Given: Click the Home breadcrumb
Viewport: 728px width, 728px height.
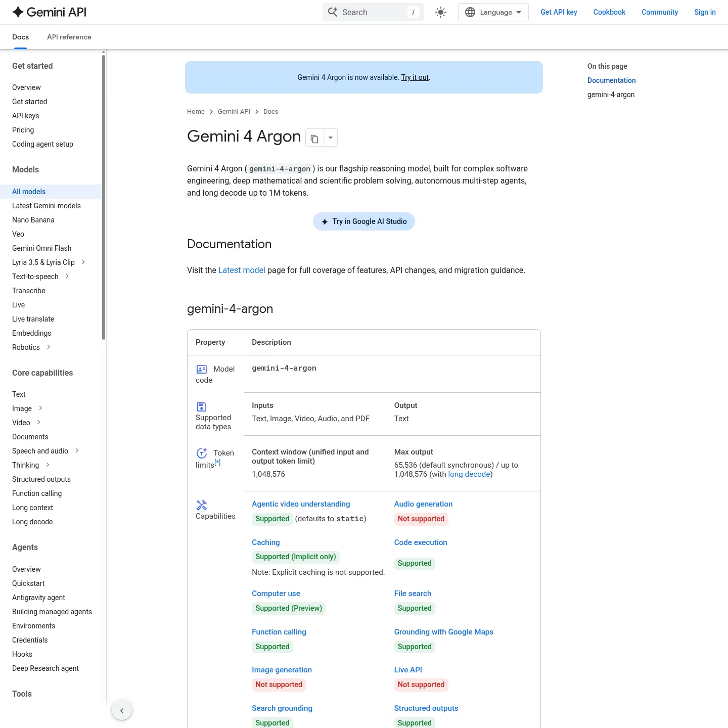Looking at the screenshot, I should click(196, 112).
